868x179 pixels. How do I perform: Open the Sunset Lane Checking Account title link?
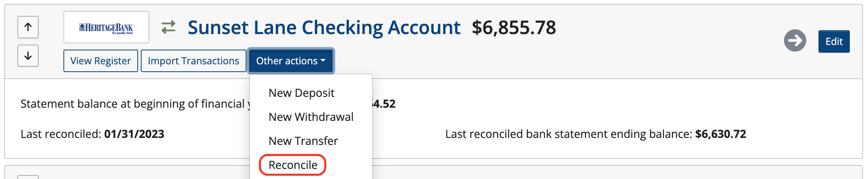click(x=324, y=28)
